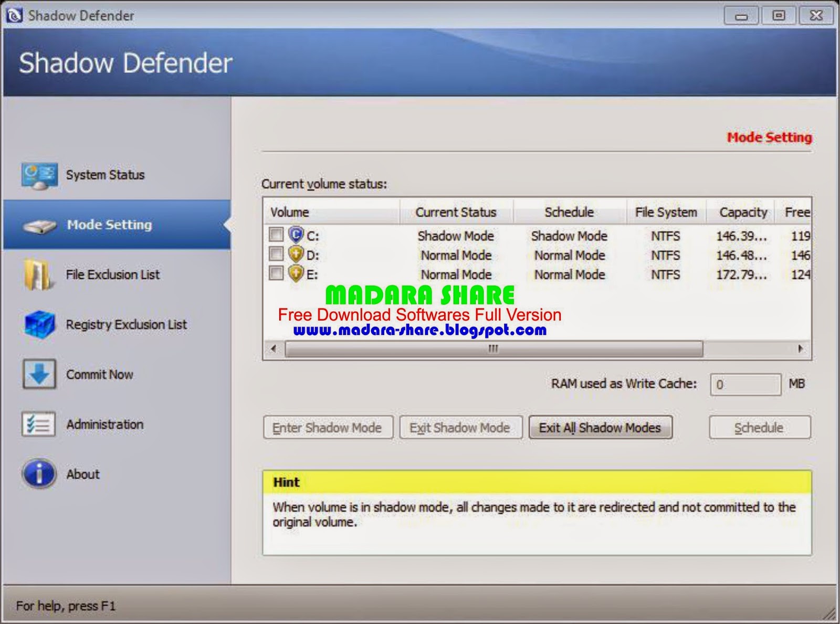Select Mode Setting in the sidebar
Image resolution: width=840 pixels, height=624 pixels.
[117, 225]
